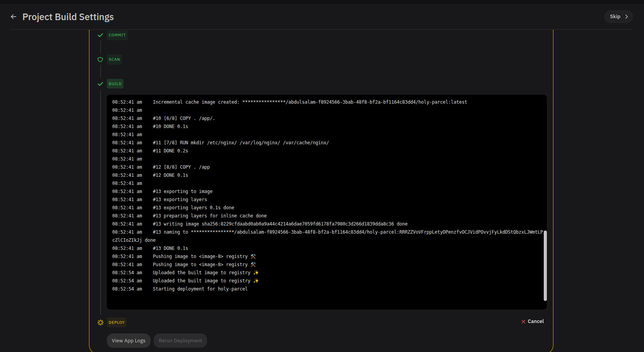Screen dimensions: 644x352
Task: Click the shield icon next to SCAN
Action: point(100,60)
